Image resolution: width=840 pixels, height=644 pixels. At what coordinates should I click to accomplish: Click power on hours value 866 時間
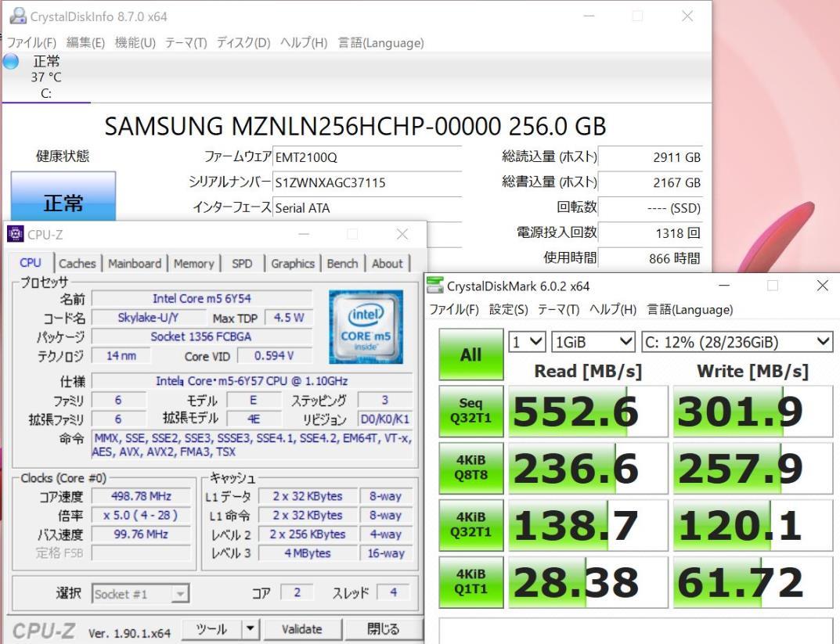pos(650,258)
